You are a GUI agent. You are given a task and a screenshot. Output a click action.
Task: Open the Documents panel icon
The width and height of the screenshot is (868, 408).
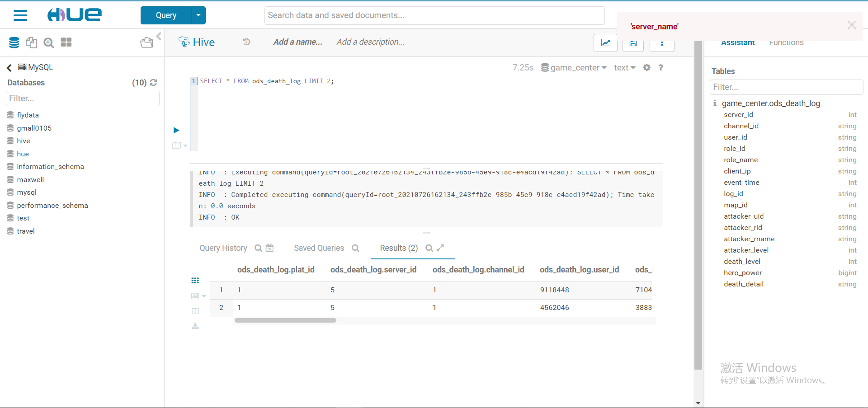pos(31,42)
